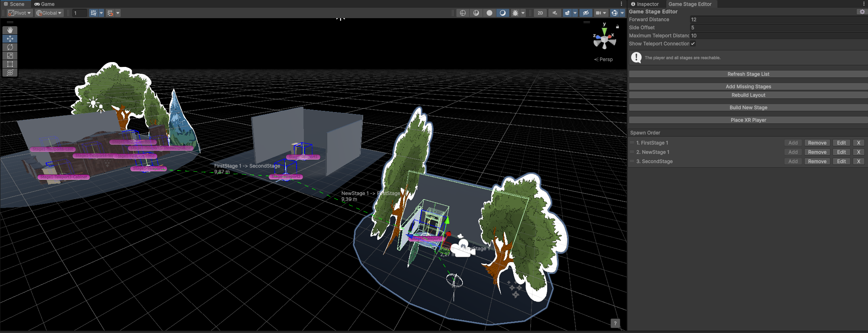Select the Move tool
868x333 pixels.
[10, 39]
